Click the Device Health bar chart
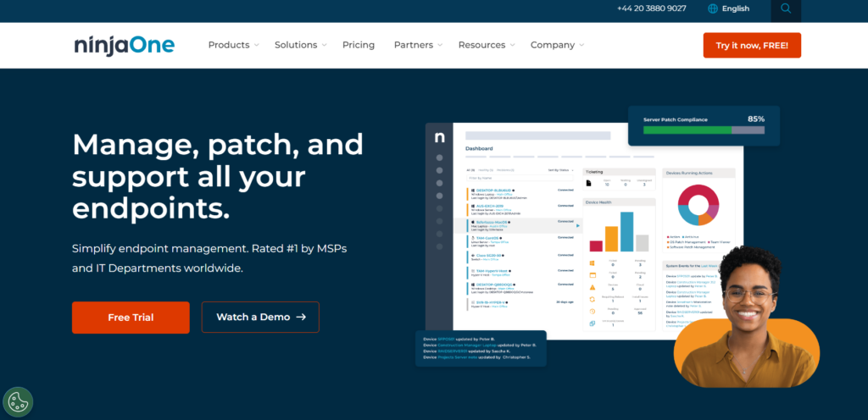The image size is (868, 420). click(619, 231)
